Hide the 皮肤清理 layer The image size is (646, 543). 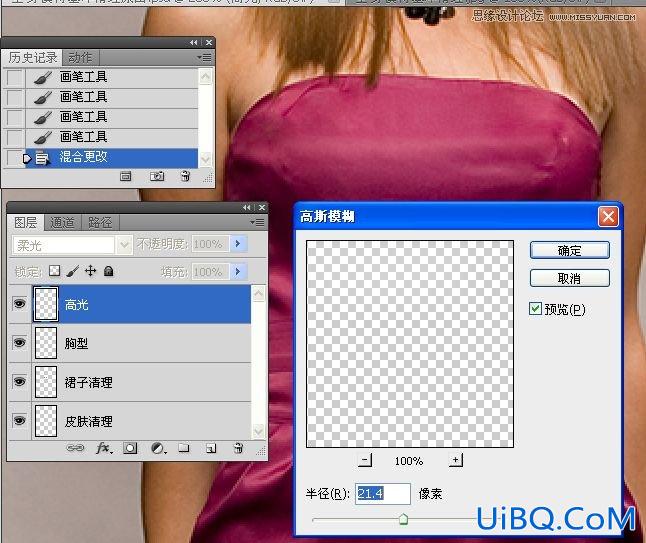[19, 421]
